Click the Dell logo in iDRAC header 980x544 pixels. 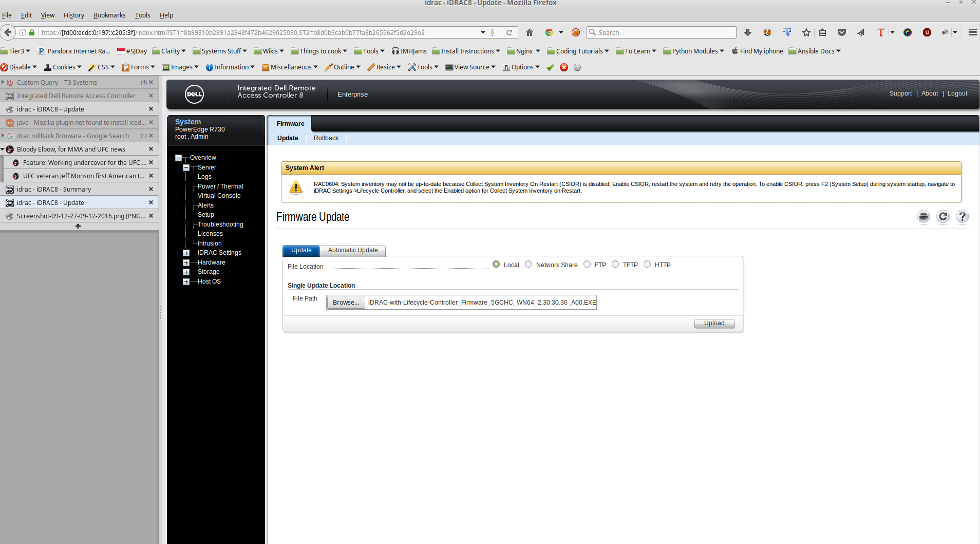coord(194,95)
